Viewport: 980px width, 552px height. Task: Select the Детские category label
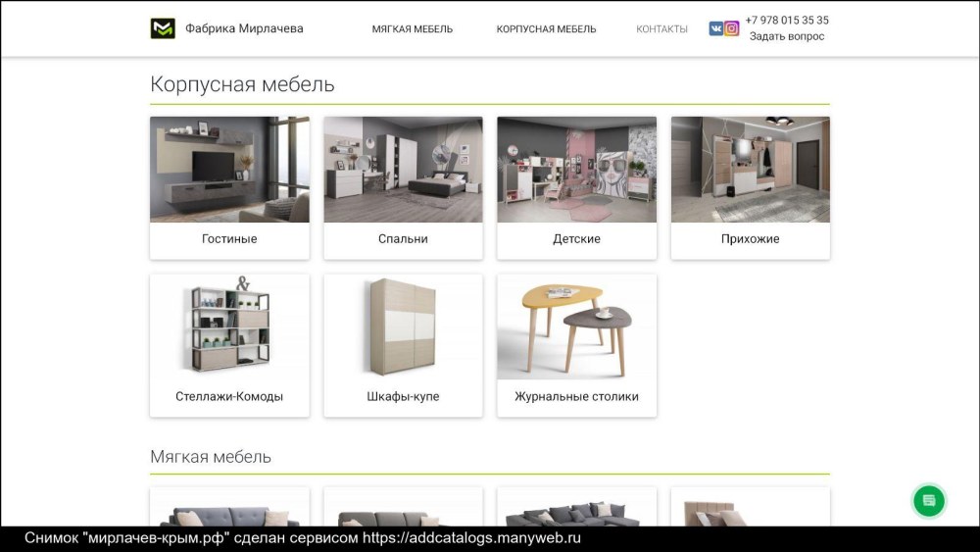tap(577, 239)
